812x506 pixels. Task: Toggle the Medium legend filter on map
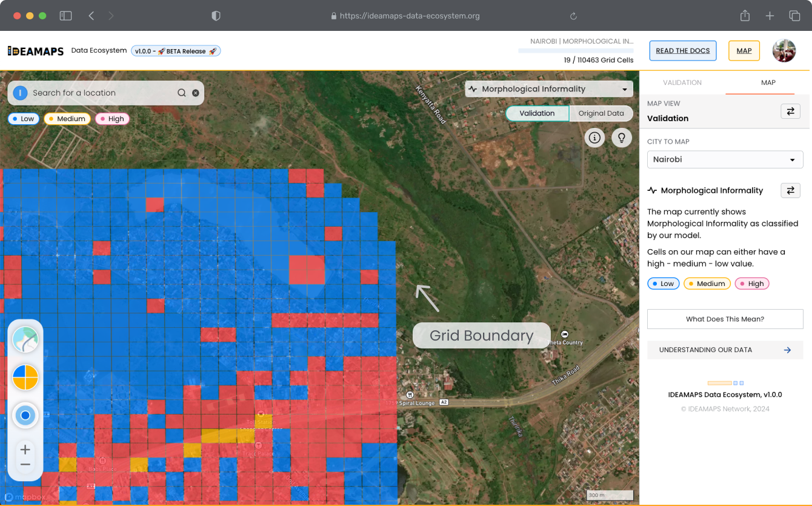coord(67,119)
